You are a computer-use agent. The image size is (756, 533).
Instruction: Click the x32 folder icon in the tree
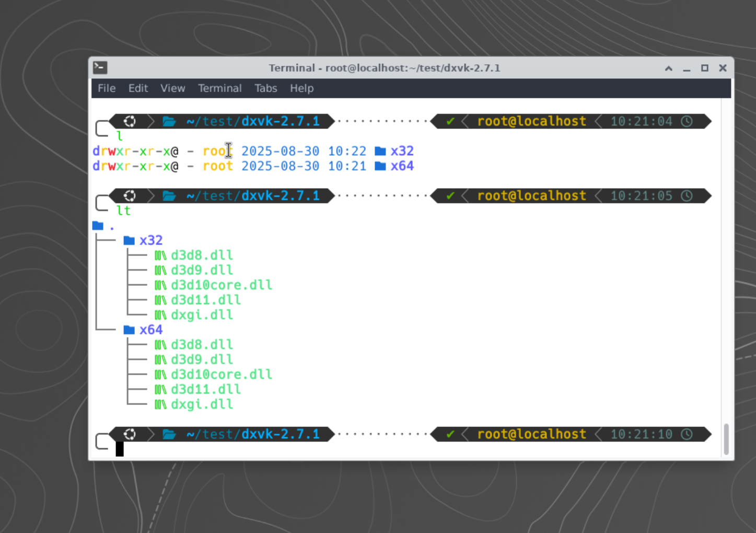(x=129, y=240)
